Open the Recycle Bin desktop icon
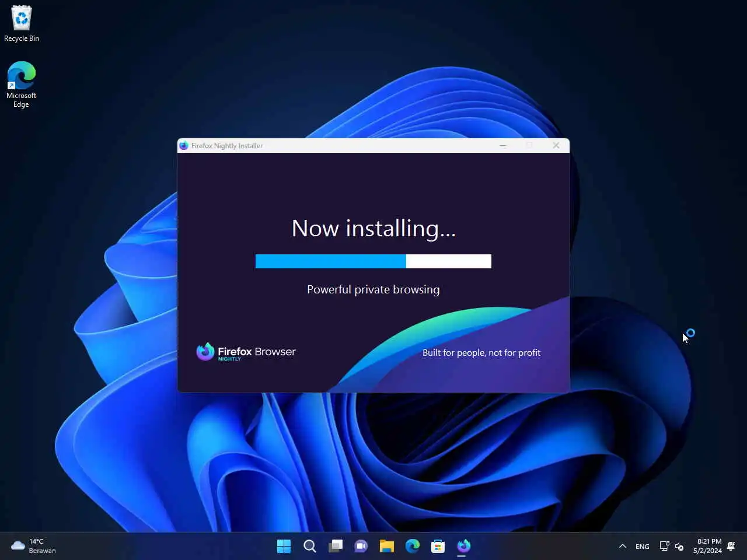Screen dimensions: 747x560 [x=22, y=24]
